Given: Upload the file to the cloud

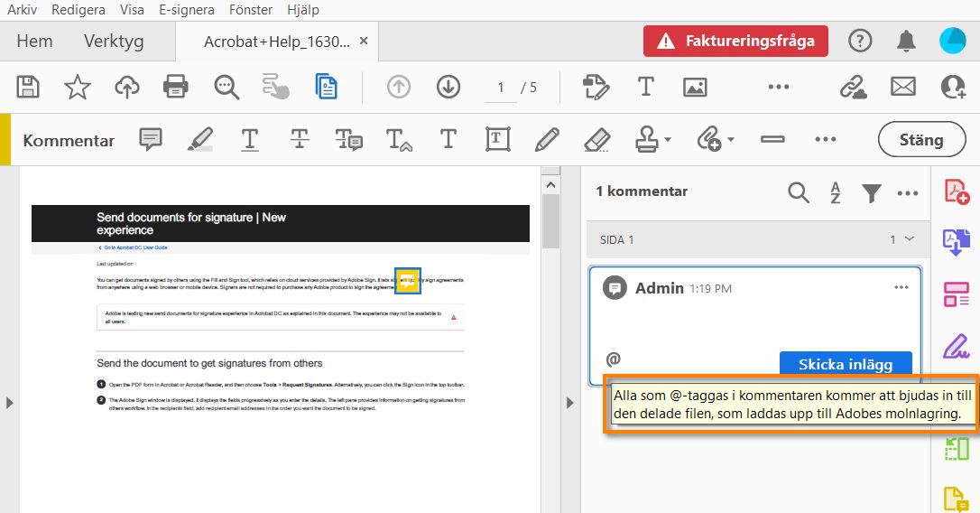Looking at the screenshot, I should click(x=127, y=87).
